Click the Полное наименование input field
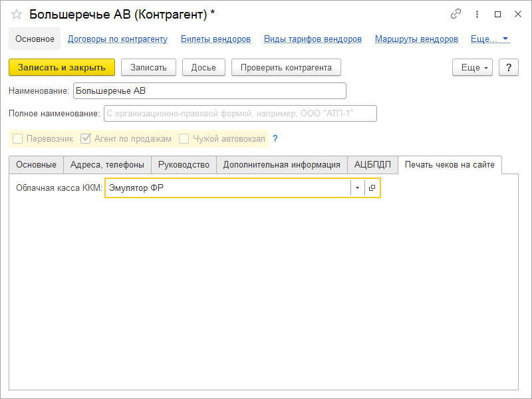The width and height of the screenshot is (532, 399). (240, 114)
